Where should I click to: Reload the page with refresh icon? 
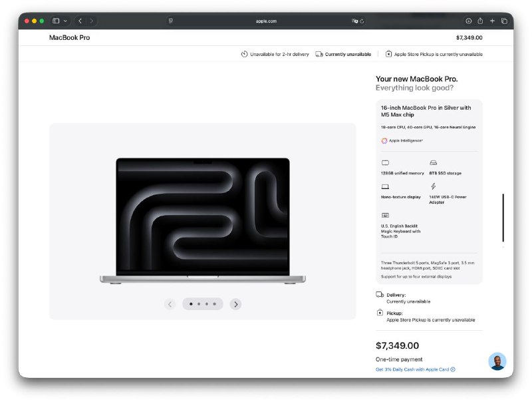pyautogui.click(x=362, y=21)
